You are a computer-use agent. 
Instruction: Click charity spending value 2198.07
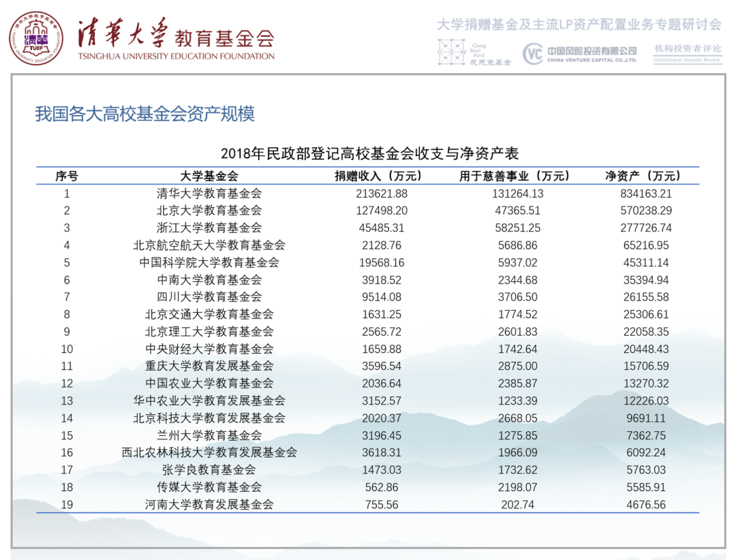(518, 487)
